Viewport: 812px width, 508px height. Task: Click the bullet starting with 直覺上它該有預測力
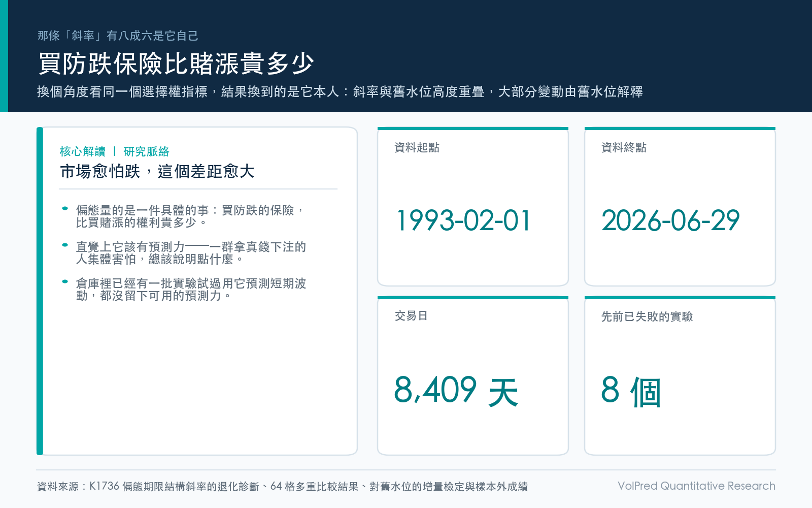191,253
